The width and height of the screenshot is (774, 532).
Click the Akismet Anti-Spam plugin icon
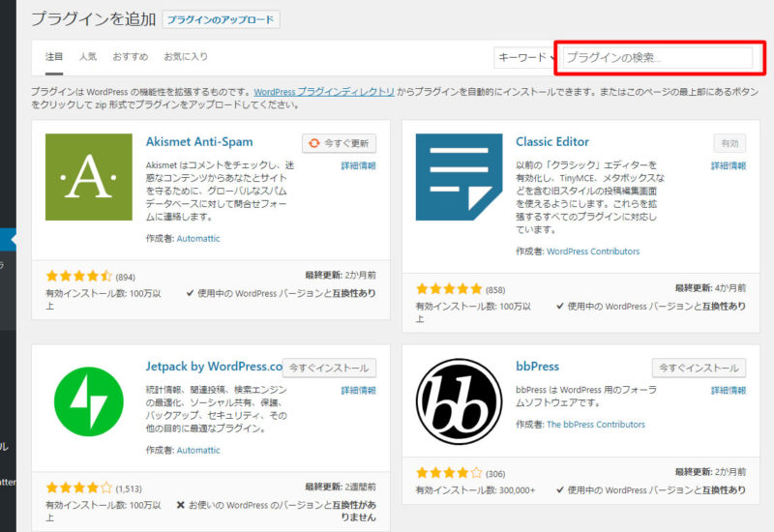point(89,177)
